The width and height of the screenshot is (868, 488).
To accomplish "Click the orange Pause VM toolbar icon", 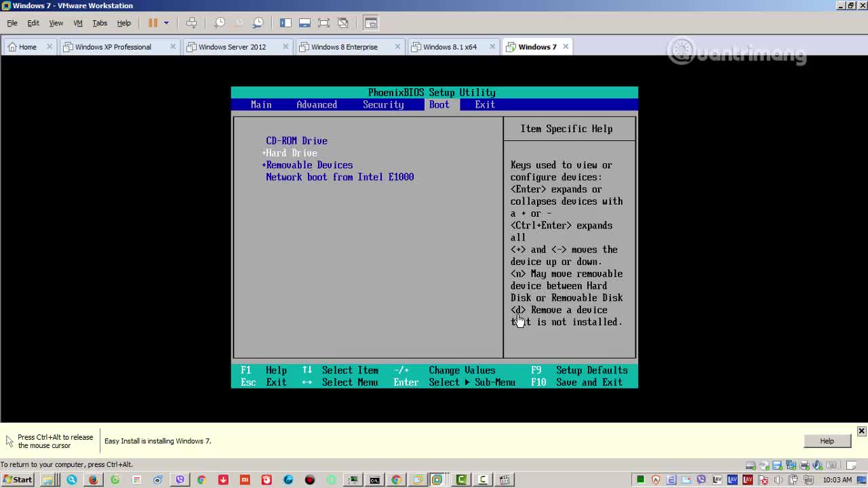I will (153, 23).
